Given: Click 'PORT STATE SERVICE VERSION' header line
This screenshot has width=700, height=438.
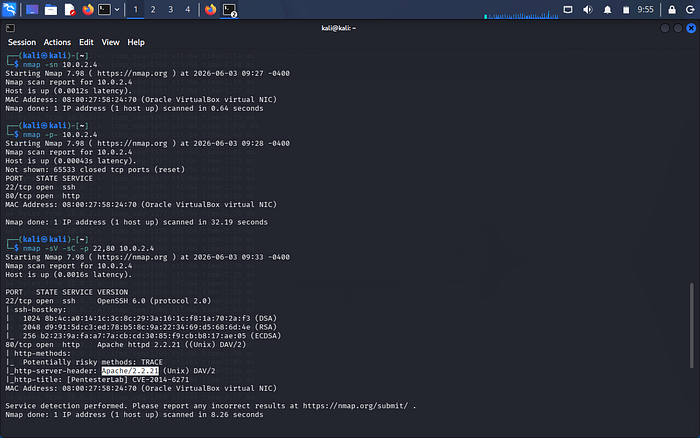Looking at the screenshot, I should pyautogui.click(x=67, y=292).
